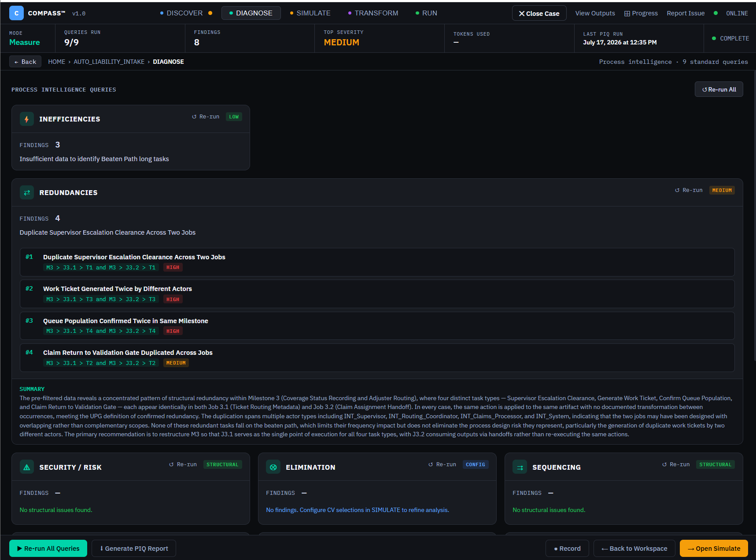Click the Record button
756x560 pixels.
[x=567, y=548]
